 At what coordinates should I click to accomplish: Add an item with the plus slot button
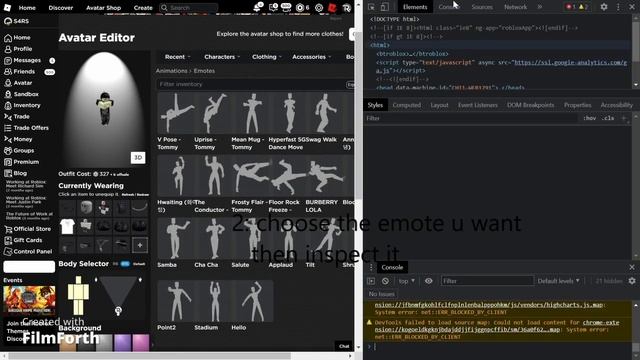(140, 245)
